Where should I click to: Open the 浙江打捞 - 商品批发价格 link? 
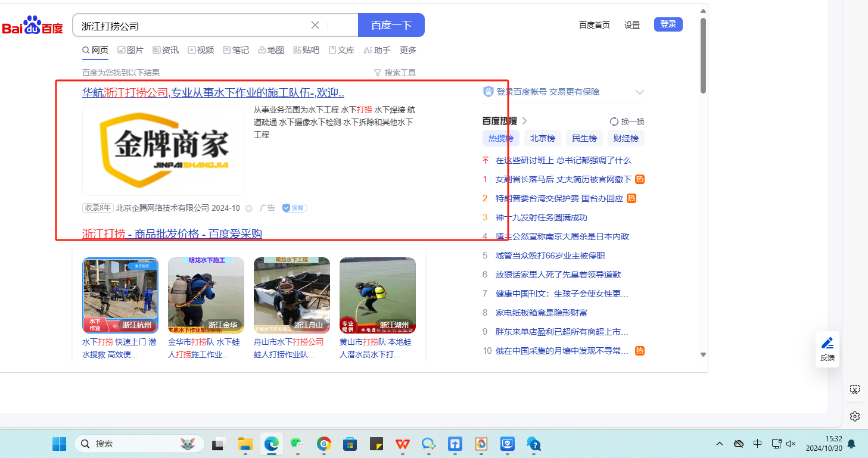tap(172, 233)
